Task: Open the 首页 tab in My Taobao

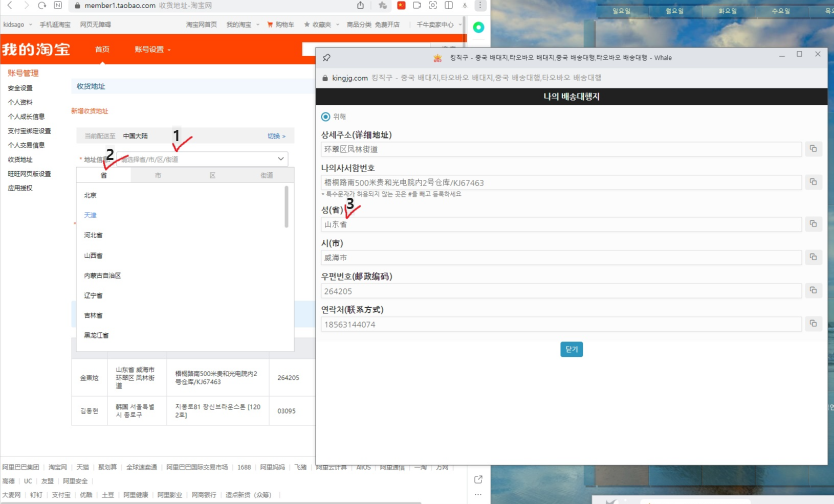Action: click(102, 50)
